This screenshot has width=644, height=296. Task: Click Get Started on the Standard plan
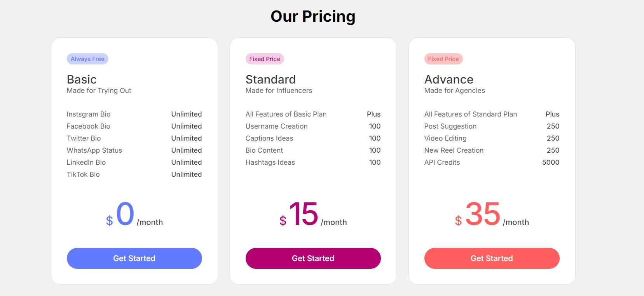click(x=313, y=258)
